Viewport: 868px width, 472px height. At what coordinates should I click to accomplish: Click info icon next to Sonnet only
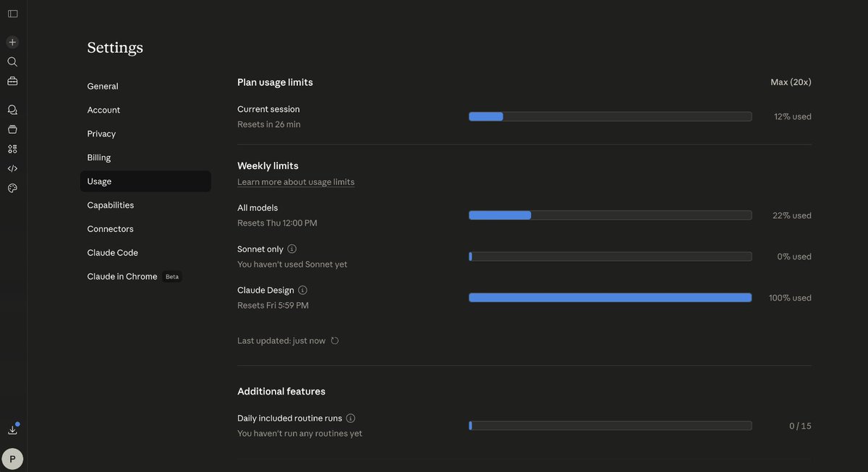point(292,249)
